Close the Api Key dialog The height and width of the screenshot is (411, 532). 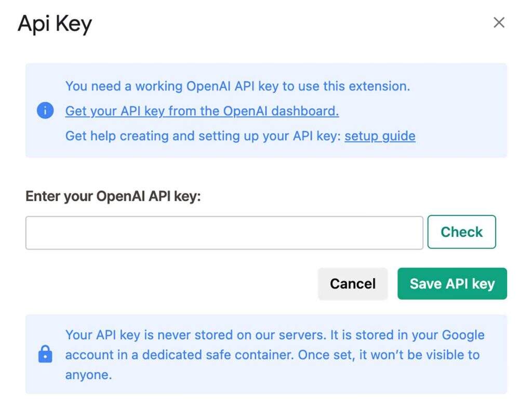499,22
